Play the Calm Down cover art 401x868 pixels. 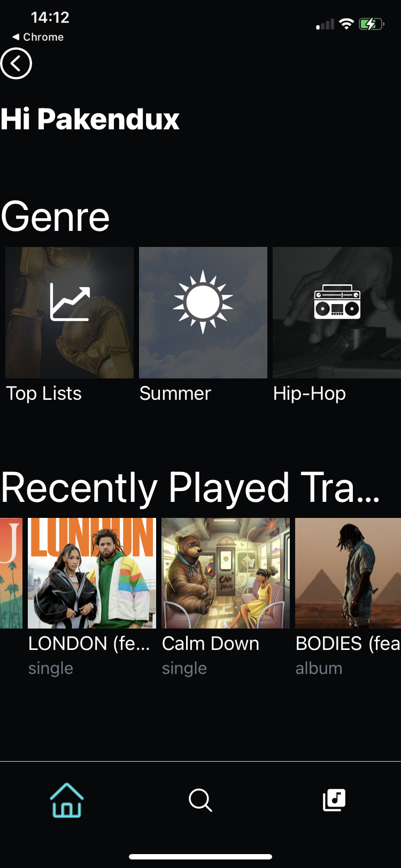point(226,573)
